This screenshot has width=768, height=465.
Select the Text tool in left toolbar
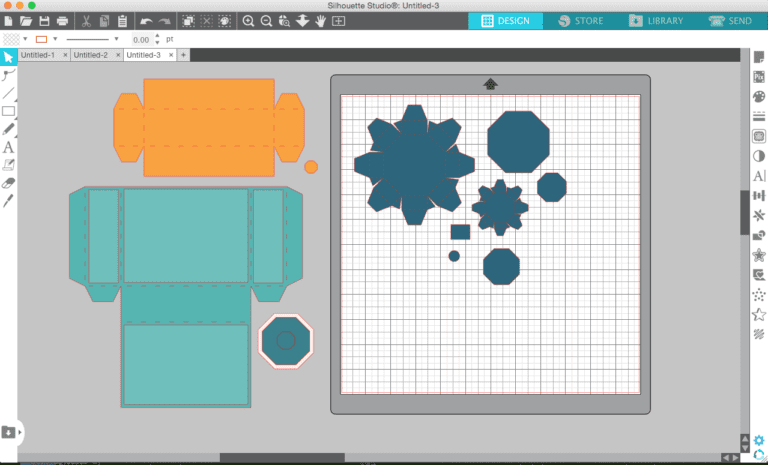click(9, 147)
